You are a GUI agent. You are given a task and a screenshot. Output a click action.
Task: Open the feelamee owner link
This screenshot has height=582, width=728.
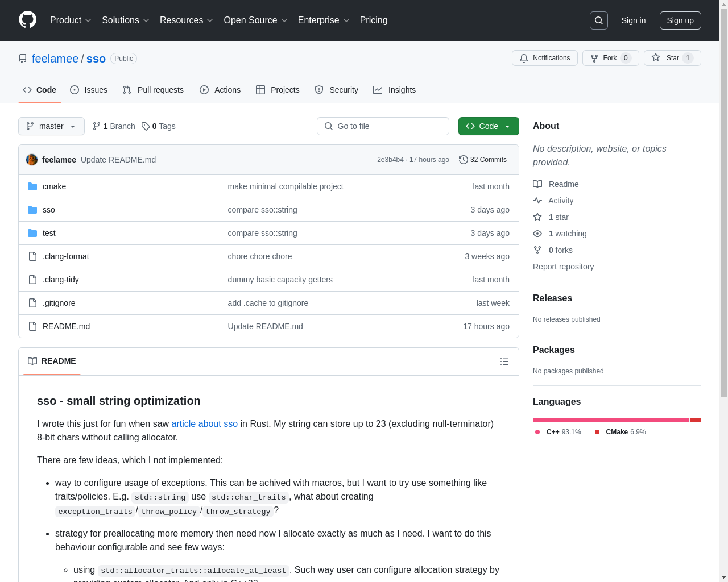[55, 59]
